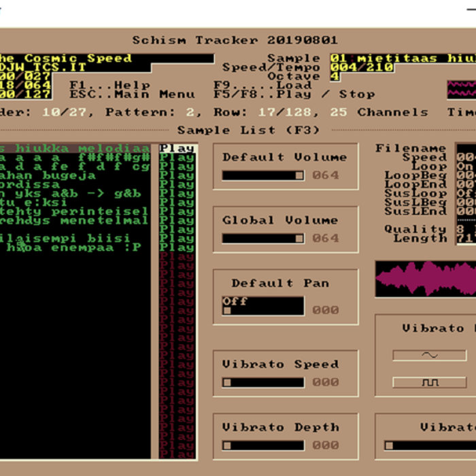
Task: Adjust the Global Volume slider
Action: coord(262,239)
